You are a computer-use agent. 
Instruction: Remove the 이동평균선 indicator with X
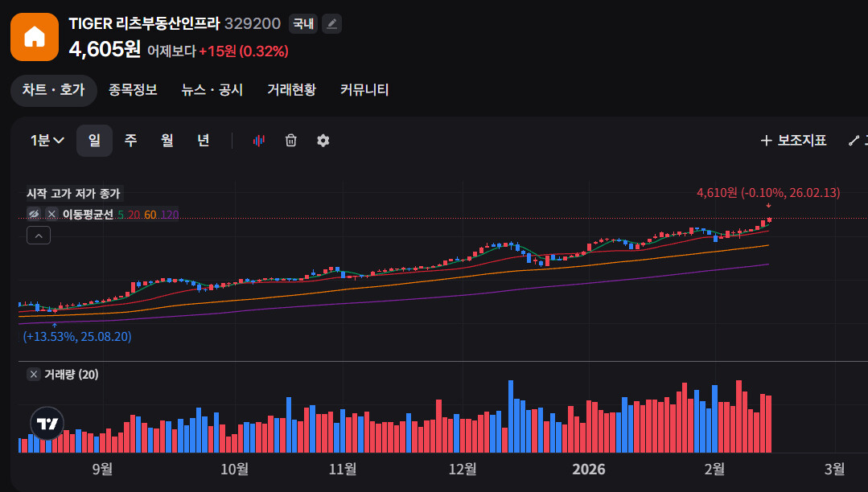tap(51, 214)
